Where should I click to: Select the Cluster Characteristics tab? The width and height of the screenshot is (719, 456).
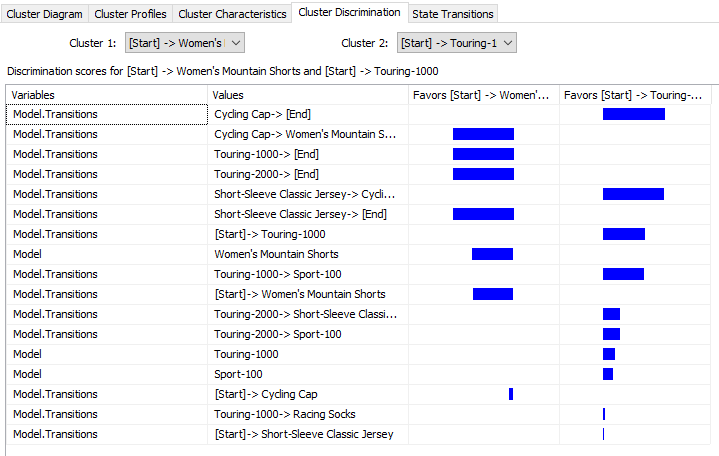[x=232, y=14]
